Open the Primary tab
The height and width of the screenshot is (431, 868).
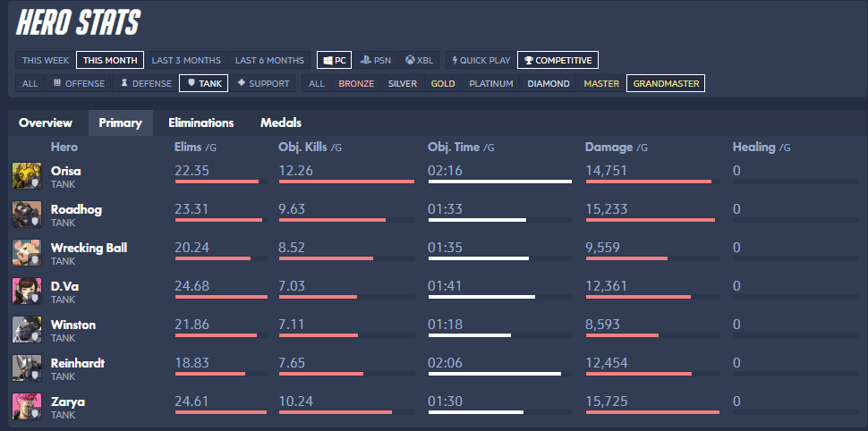point(120,123)
